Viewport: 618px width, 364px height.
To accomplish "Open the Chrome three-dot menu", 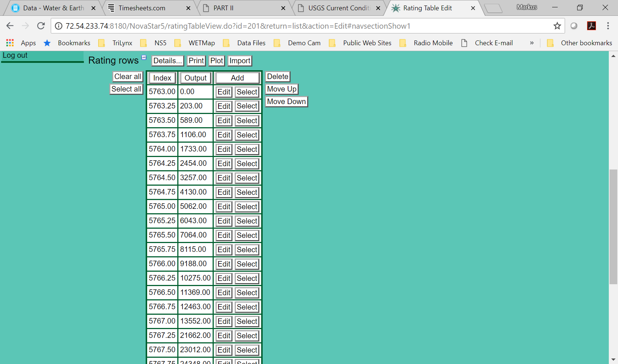I will [x=608, y=26].
